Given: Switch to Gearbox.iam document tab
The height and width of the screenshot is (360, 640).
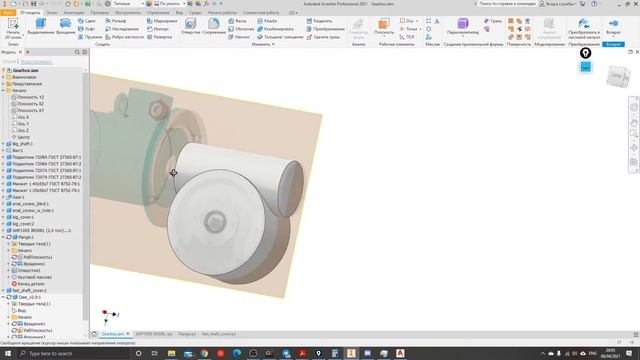Looking at the screenshot, I should (116, 334).
